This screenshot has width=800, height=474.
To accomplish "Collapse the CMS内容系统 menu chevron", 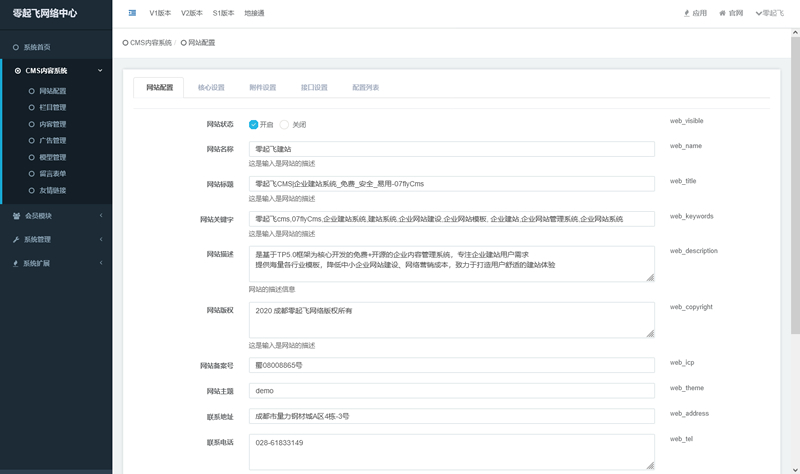I will 100,71.
